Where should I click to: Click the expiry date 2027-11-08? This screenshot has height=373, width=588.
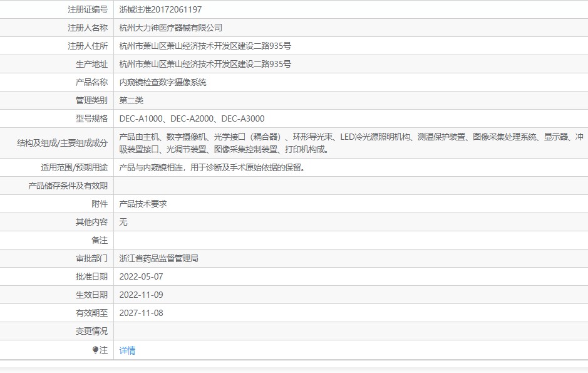pyautogui.click(x=141, y=313)
